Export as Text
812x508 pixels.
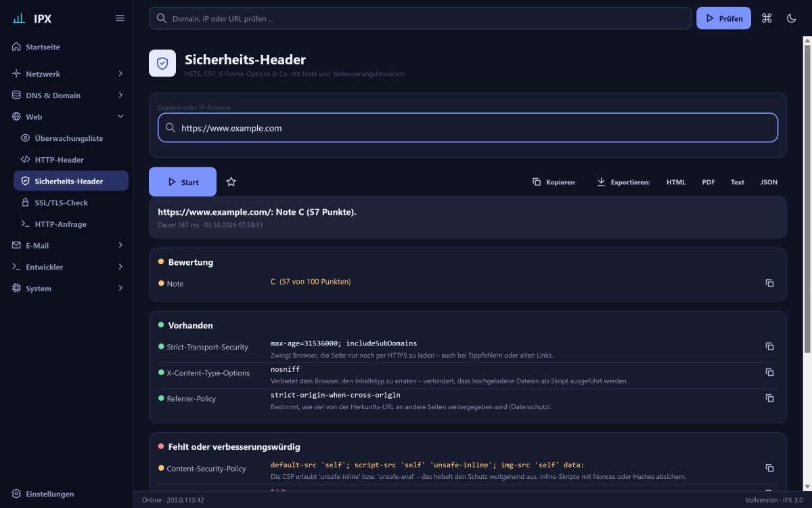738,182
